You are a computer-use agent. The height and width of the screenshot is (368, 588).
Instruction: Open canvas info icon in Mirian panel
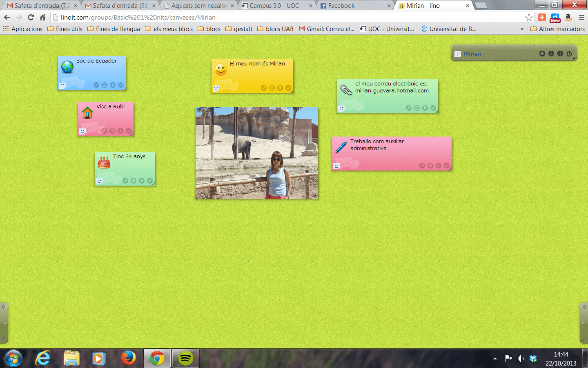point(551,54)
